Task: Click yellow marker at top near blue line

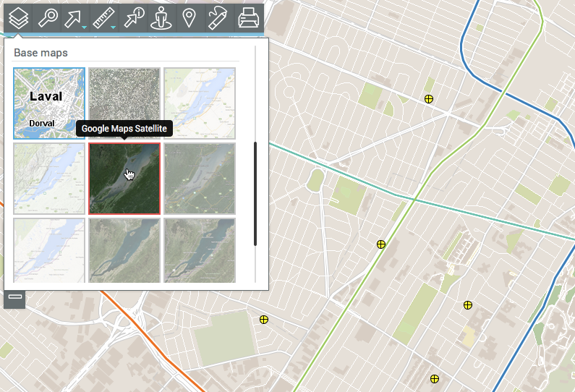Action: (429, 98)
